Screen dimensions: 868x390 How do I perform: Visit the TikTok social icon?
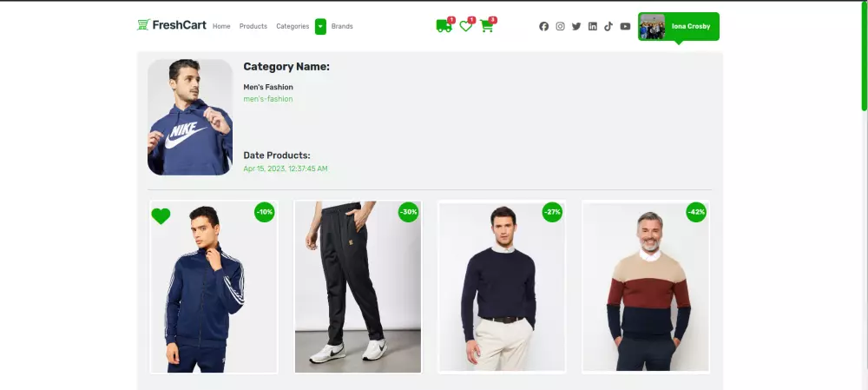pos(608,27)
